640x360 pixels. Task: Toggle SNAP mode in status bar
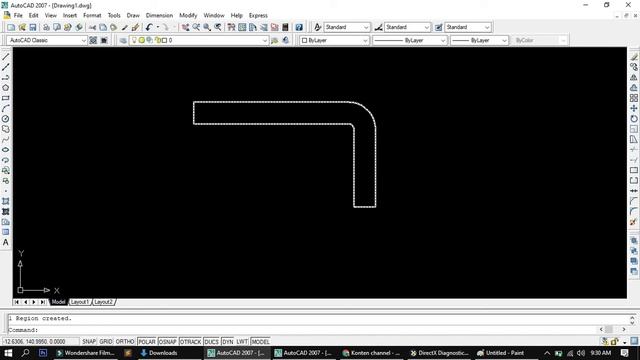89,342
